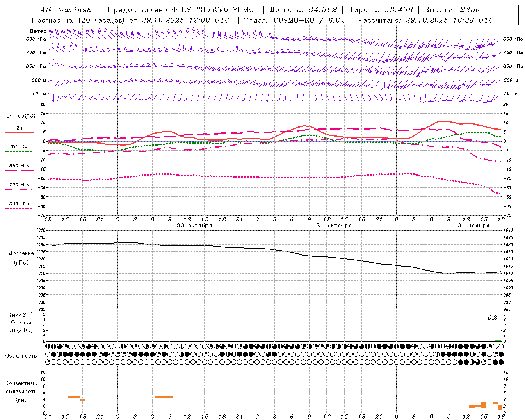Image resolution: width=525 pixels, height=420 pixels.
Task: Click the 'Ветер' wind panel label
Action: [x=38, y=31]
